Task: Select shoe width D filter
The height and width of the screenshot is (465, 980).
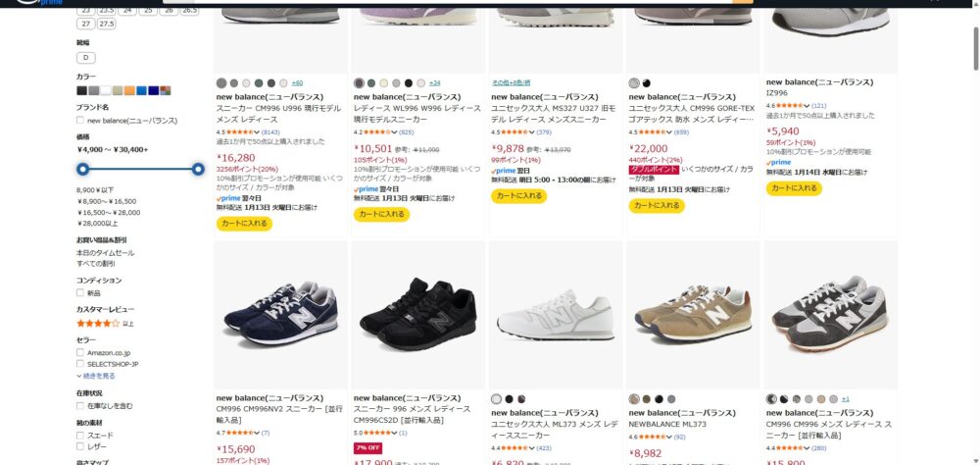Action: pos(86,58)
